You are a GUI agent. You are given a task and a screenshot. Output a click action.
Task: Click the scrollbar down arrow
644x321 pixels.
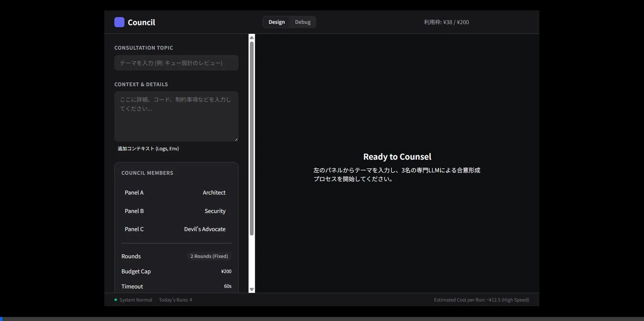[252, 289]
